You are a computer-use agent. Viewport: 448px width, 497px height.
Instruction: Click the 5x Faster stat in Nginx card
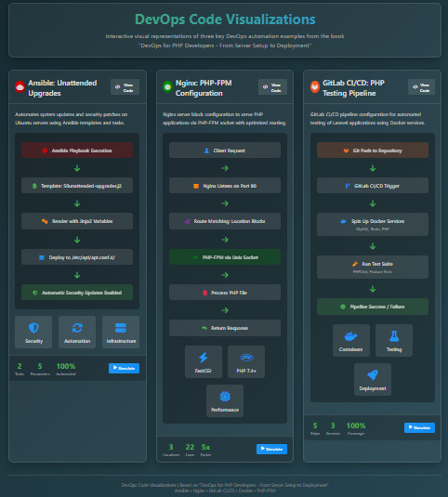coord(205,450)
